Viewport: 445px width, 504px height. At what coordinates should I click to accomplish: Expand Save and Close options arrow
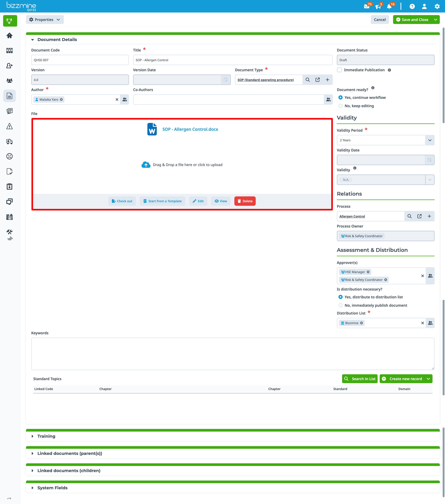coord(436,20)
